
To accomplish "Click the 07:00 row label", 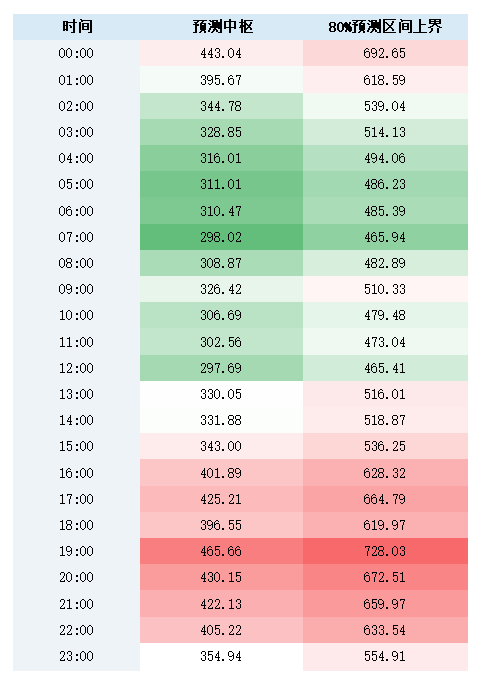I will [x=76, y=237].
